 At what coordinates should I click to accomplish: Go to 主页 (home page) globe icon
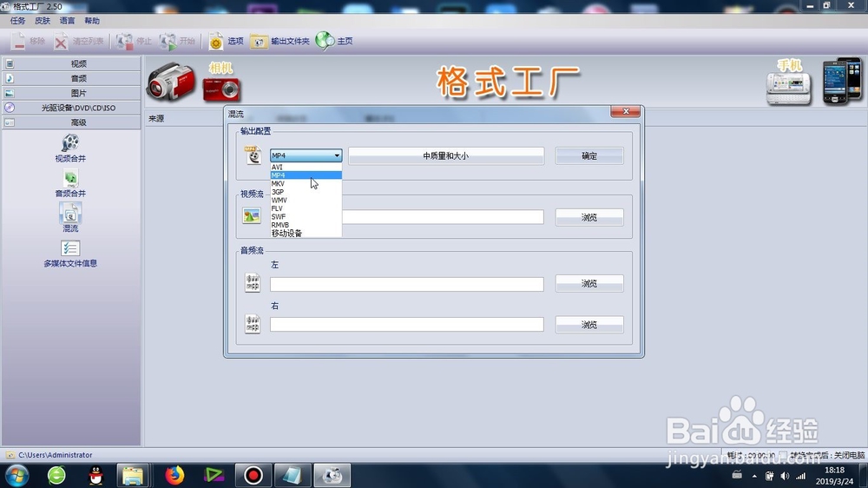325,41
